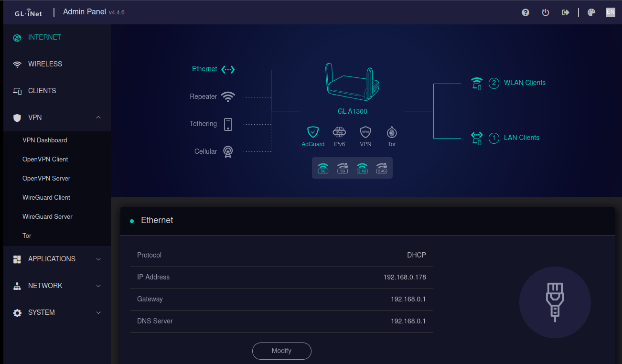Toggle the first 5G Wi-Fi band icon
Viewport: 622px width, 364px height.
[x=323, y=168]
